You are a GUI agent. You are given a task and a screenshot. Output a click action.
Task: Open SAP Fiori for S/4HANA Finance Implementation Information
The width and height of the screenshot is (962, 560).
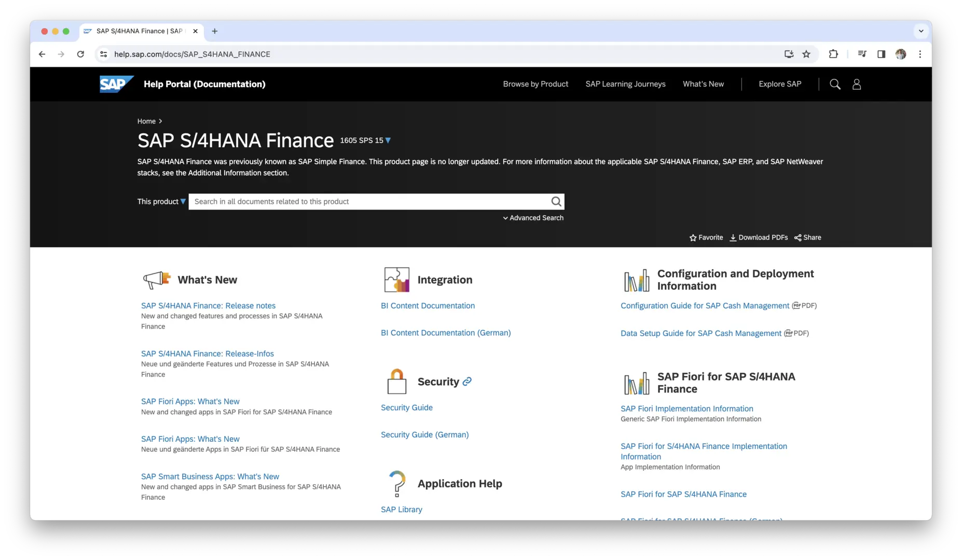[704, 452]
